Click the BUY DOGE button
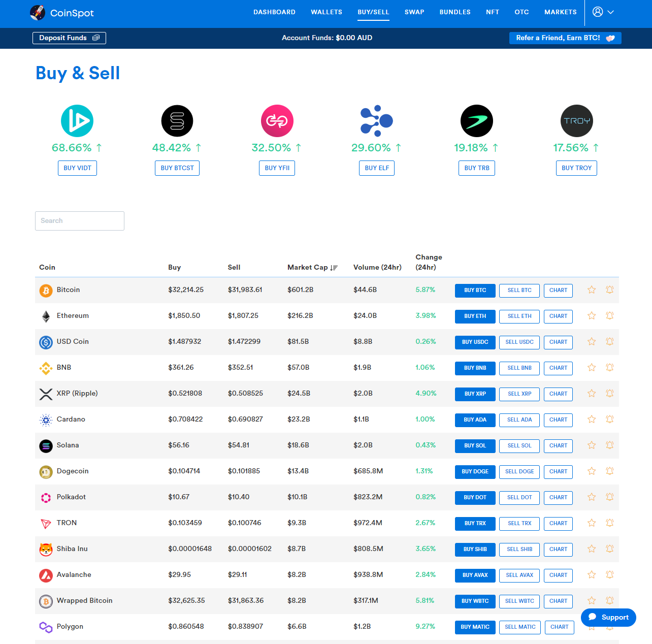 click(x=475, y=472)
